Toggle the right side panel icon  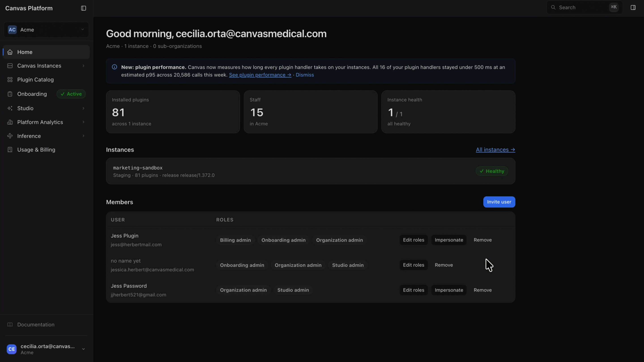(x=633, y=8)
